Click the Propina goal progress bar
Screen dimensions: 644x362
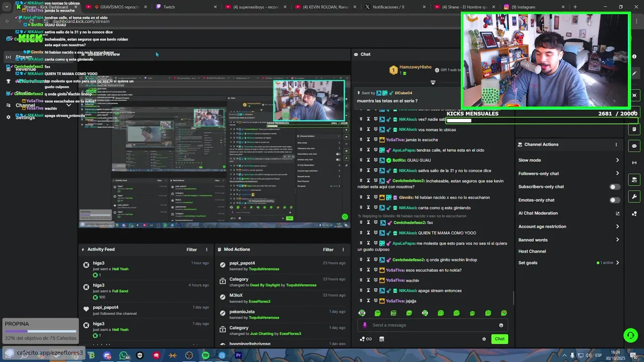40,331
